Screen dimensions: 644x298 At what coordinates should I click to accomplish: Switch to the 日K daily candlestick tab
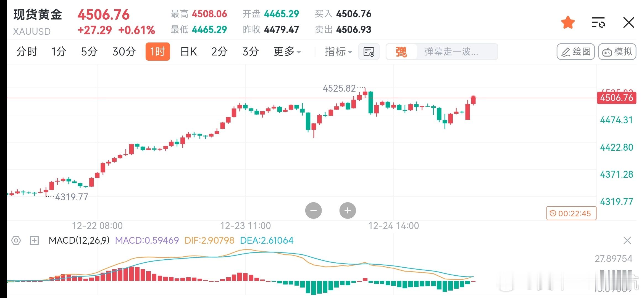188,52
